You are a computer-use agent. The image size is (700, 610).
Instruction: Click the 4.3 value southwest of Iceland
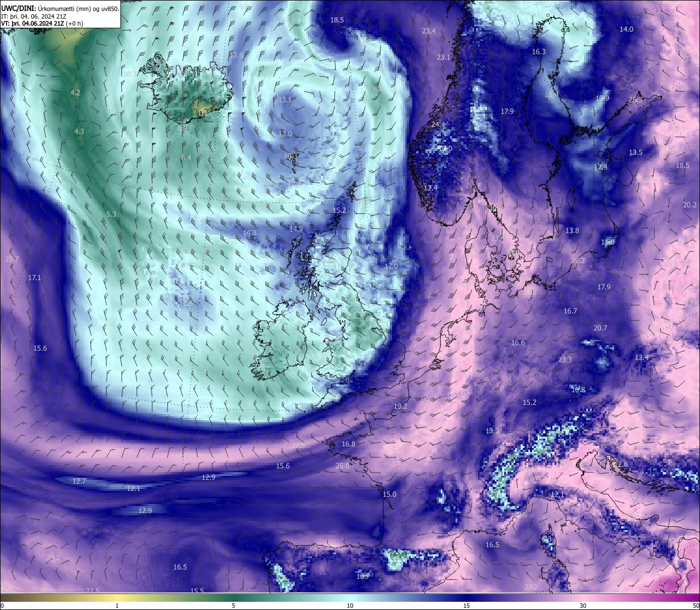[x=79, y=132]
